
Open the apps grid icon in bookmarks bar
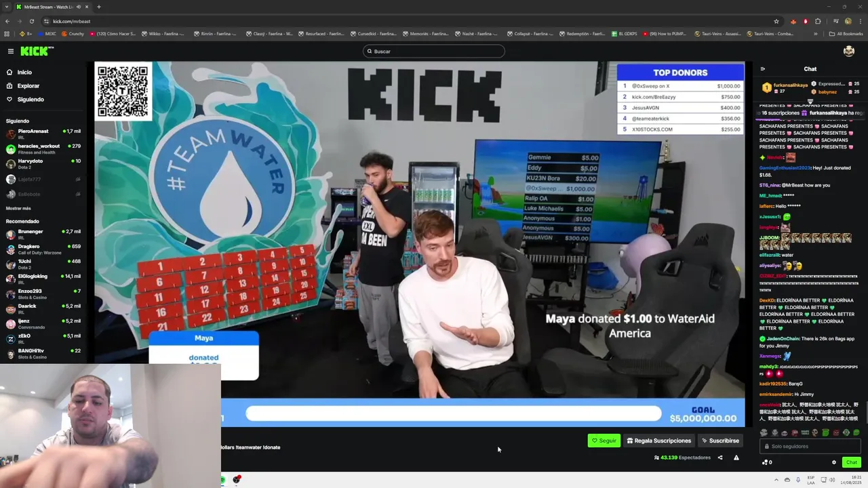point(7,33)
